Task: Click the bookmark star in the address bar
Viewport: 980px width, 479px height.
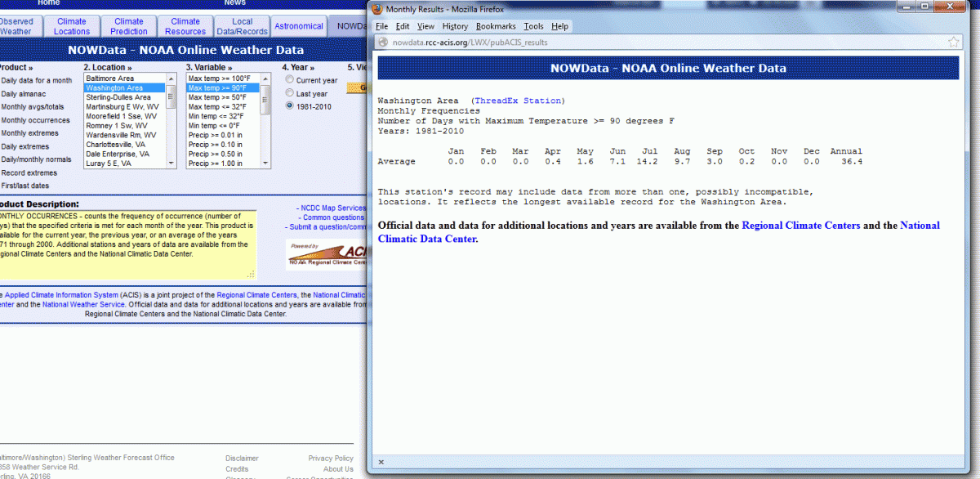Action: click(953, 42)
